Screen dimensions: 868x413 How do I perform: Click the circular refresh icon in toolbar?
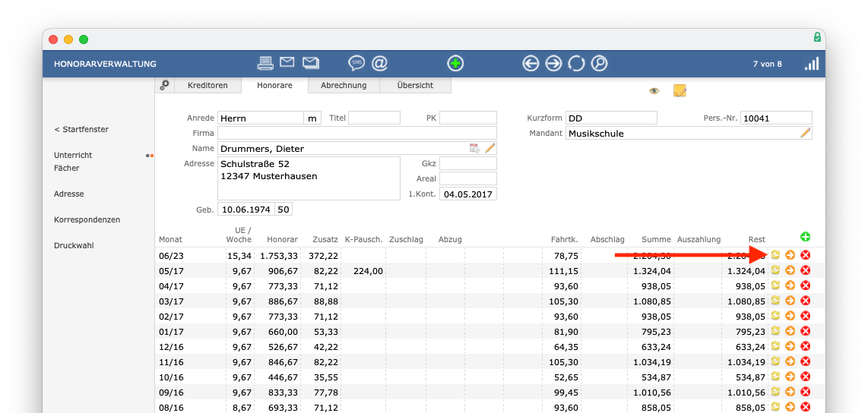[x=576, y=64]
